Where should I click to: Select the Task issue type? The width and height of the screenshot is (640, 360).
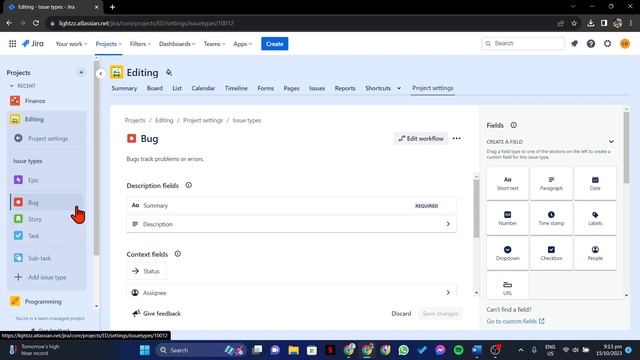click(46, 236)
